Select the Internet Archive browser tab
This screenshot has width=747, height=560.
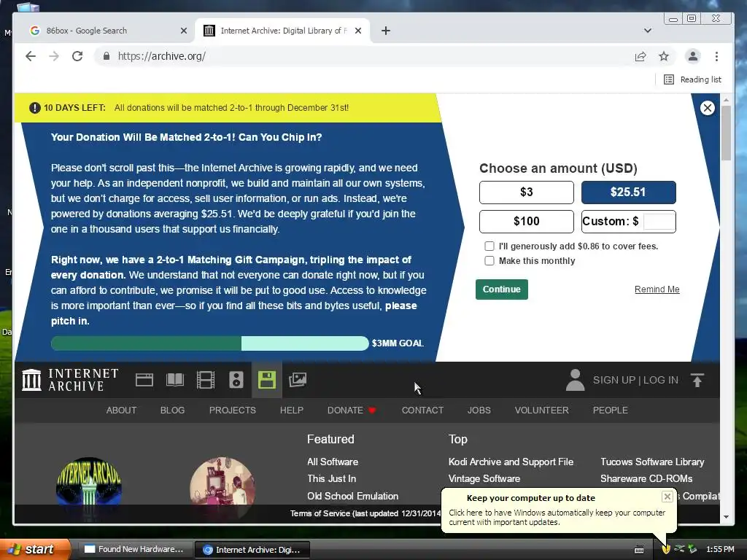283,31
